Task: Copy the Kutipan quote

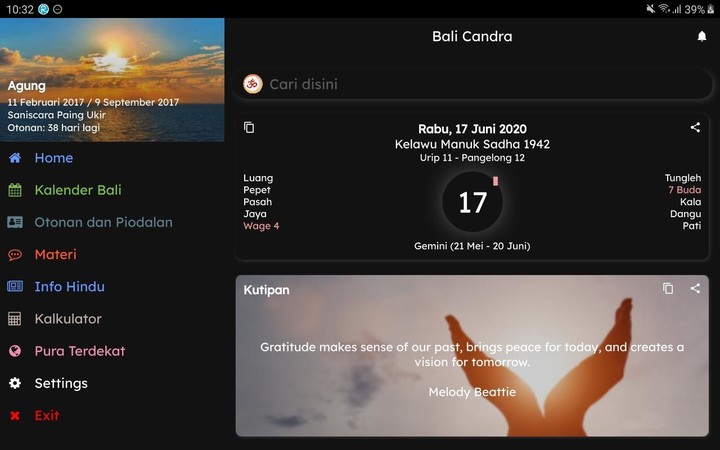Action: [x=668, y=288]
